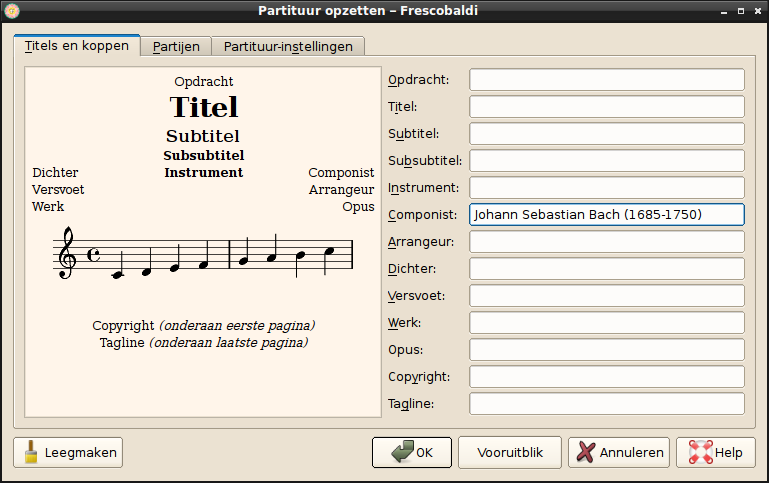This screenshot has width=769, height=483.
Task: Click the Copyright input field
Action: coord(606,377)
